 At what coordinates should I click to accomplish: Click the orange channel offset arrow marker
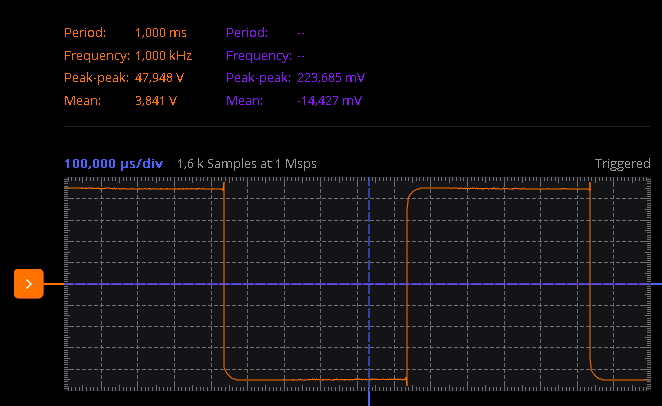(x=28, y=284)
